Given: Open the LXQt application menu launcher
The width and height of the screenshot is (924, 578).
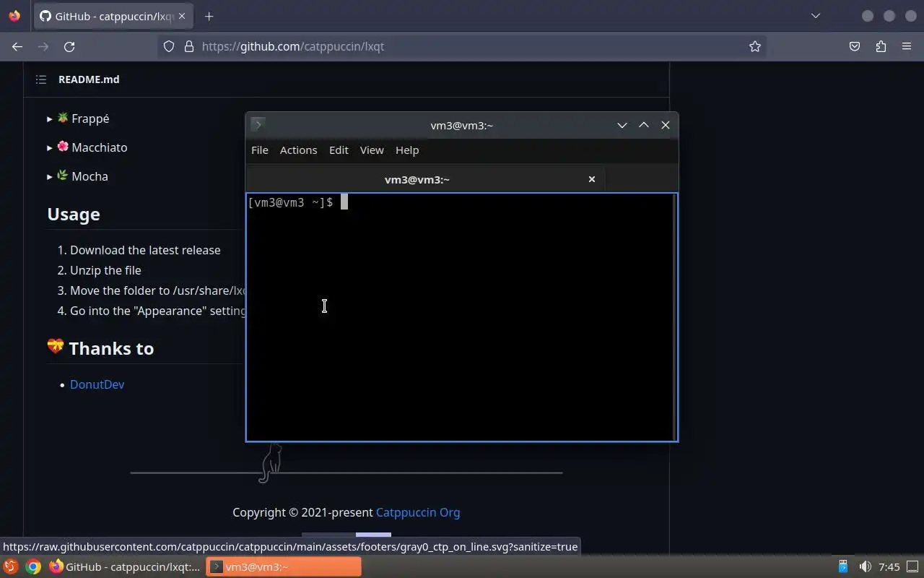Looking at the screenshot, I should click(x=10, y=567).
